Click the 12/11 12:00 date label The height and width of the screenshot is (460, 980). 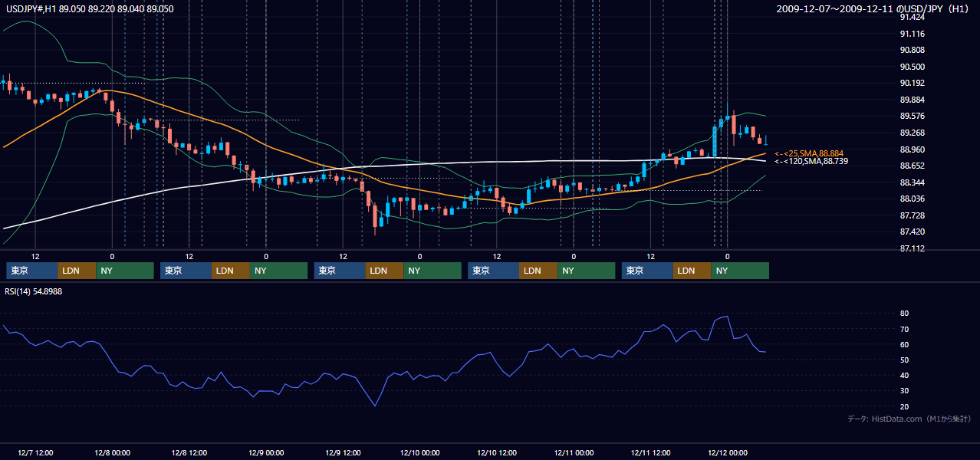tap(650, 452)
